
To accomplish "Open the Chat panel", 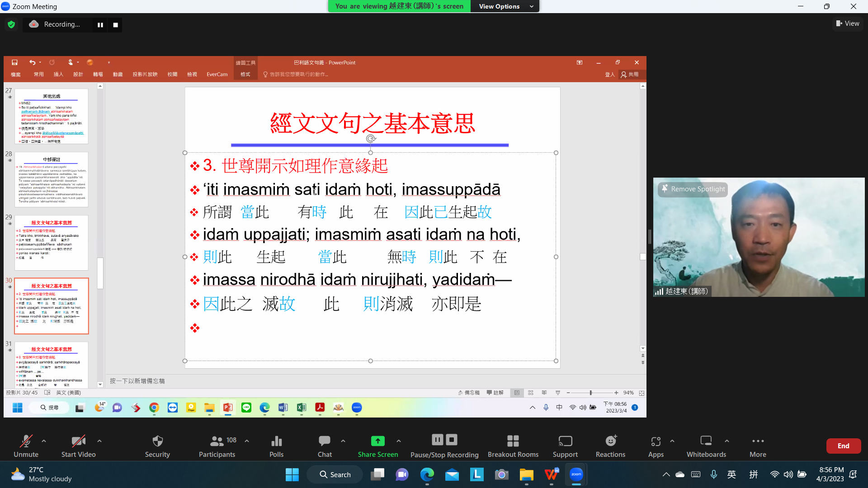I will 324,441.
